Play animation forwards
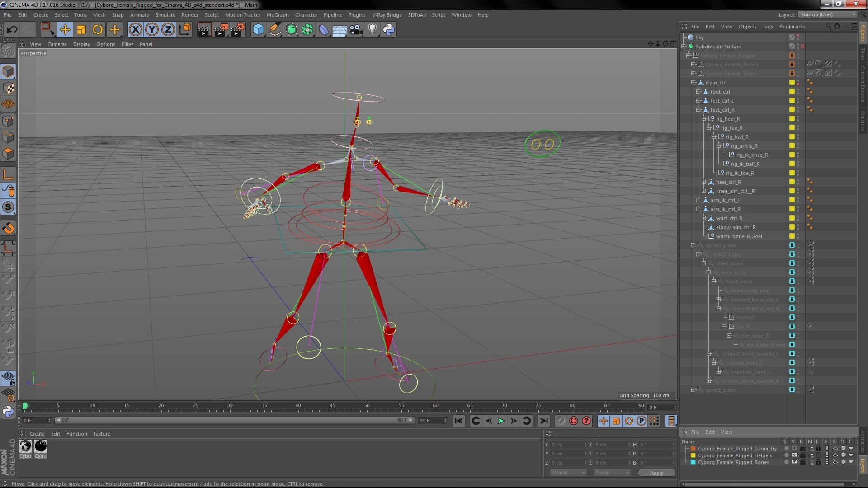868x488 pixels. [x=501, y=421]
